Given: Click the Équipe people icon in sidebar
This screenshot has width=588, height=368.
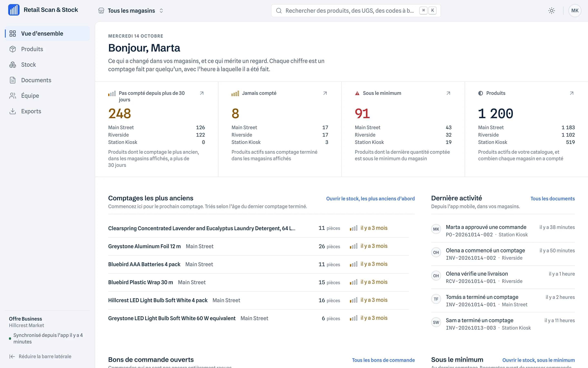Looking at the screenshot, I should coord(13,96).
